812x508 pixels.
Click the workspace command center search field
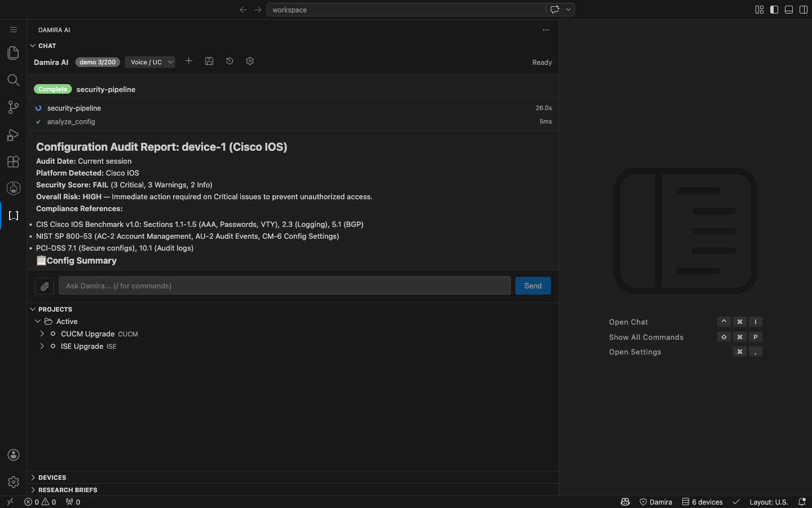[406, 10]
